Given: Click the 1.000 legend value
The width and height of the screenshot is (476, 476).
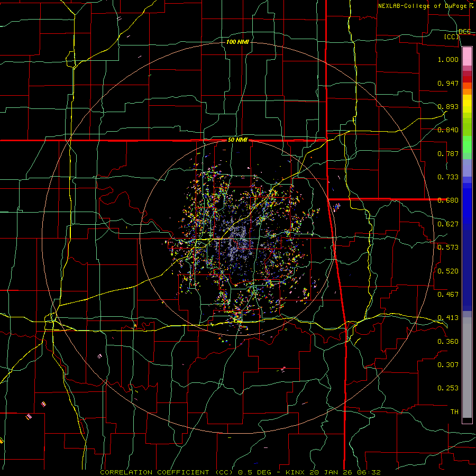Looking at the screenshot, I should pyautogui.click(x=448, y=59).
